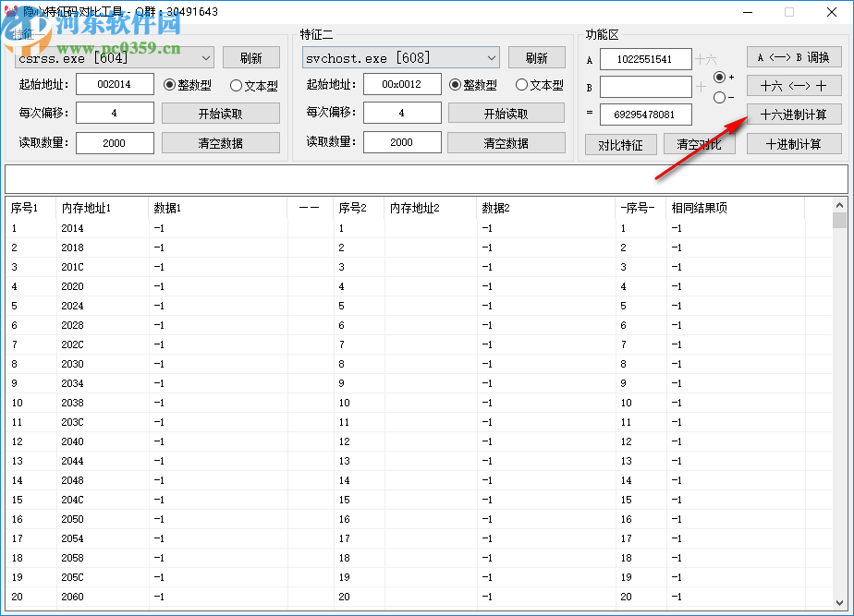The image size is (854, 616).
Task: Click the 内存地址1 column header
Action: click(102, 208)
